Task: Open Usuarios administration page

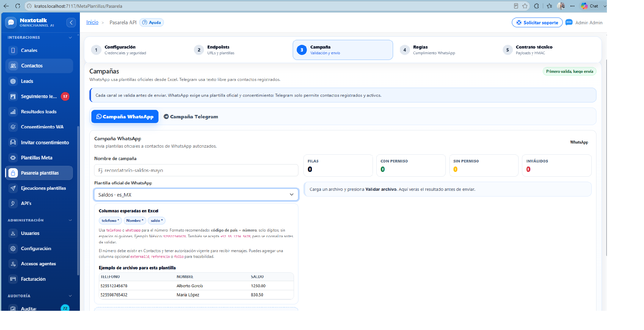Action: click(39, 233)
